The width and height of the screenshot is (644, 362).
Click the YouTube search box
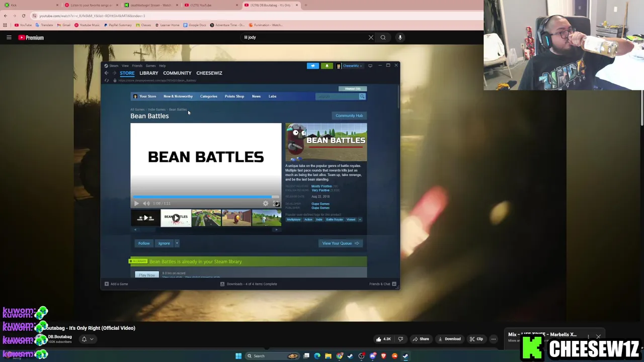(303, 38)
